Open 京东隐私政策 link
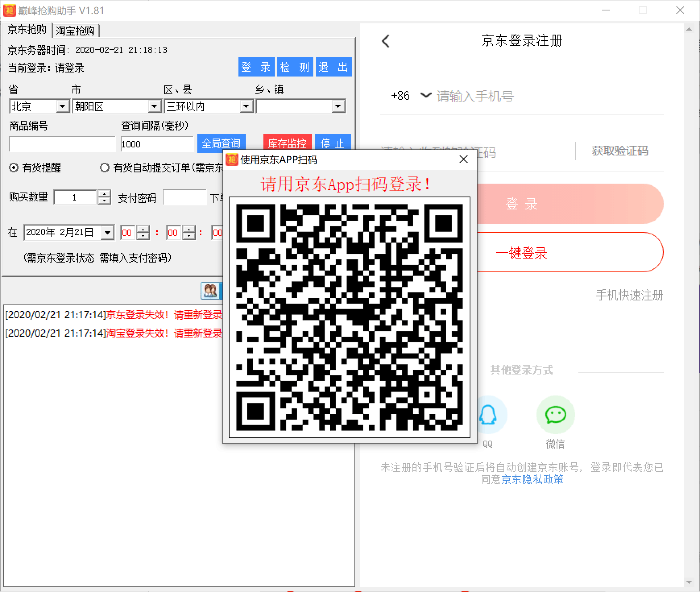The height and width of the screenshot is (592, 700). tap(532, 480)
